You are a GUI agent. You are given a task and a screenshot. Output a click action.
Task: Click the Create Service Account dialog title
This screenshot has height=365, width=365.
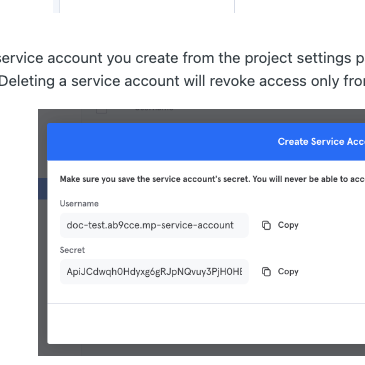[x=321, y=142]
